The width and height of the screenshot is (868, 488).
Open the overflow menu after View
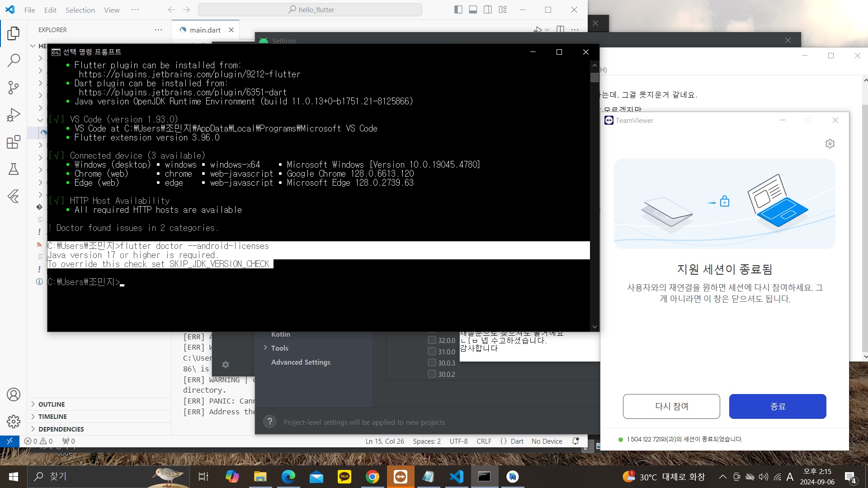(135, 9)
